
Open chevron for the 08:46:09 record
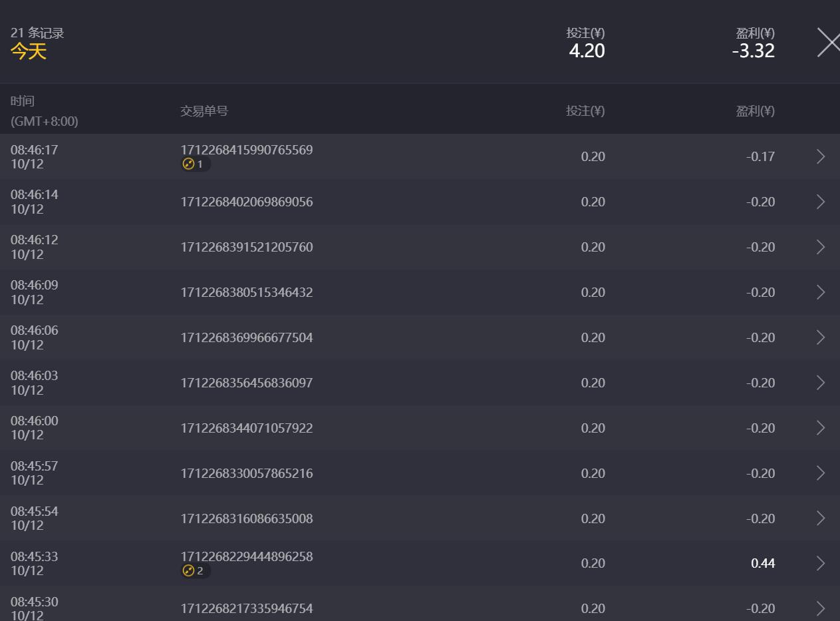821,292
